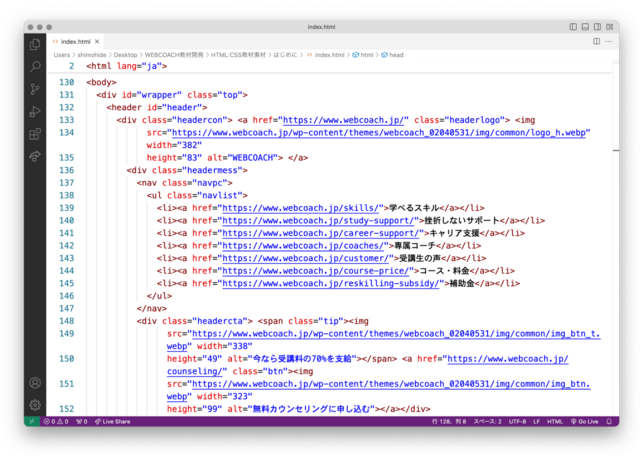640x458 pixels.
Task: Change indentation via スペース: 2 indicator
Action: (487, 421)
